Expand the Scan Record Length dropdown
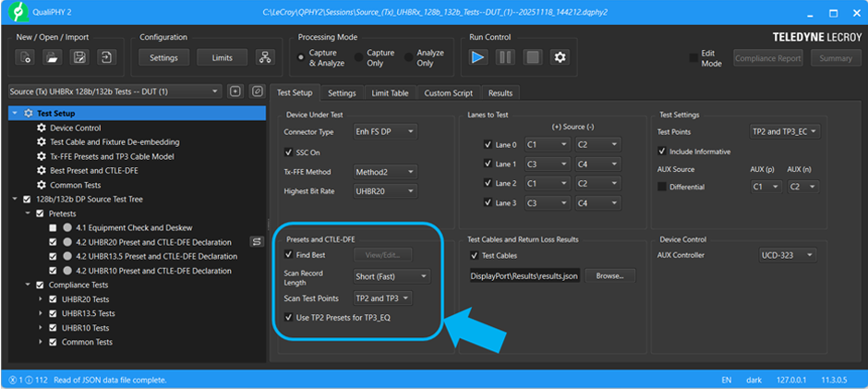Image resolution: width=868 pixels, height=389 pixels. tap(392, 276)
